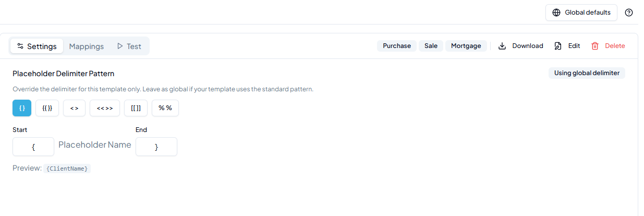Click the Purchase tag
Image resolution: width=644 pixels, height=216 pixels.
pyautogui.click(x=397, y=46)
